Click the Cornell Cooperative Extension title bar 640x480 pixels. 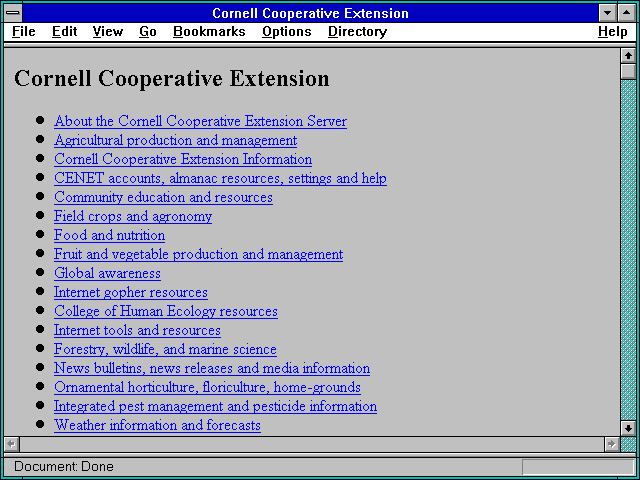(310, 13)
